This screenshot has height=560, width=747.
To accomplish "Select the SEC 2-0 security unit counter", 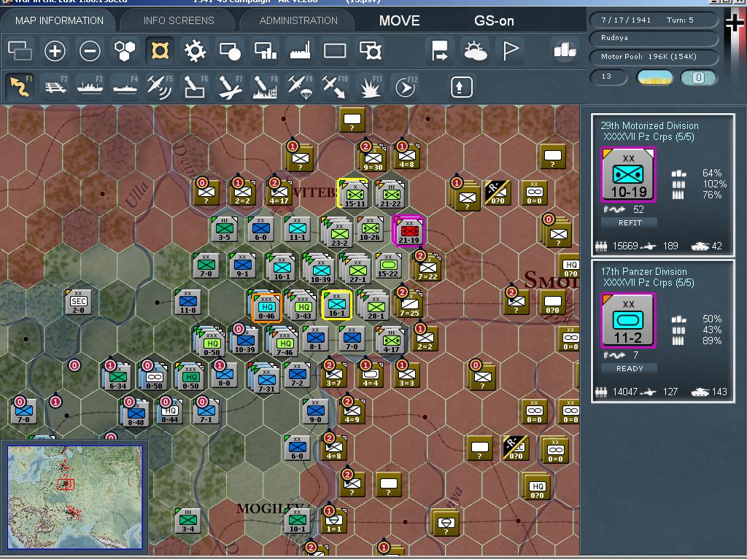I will pos(79,302).
